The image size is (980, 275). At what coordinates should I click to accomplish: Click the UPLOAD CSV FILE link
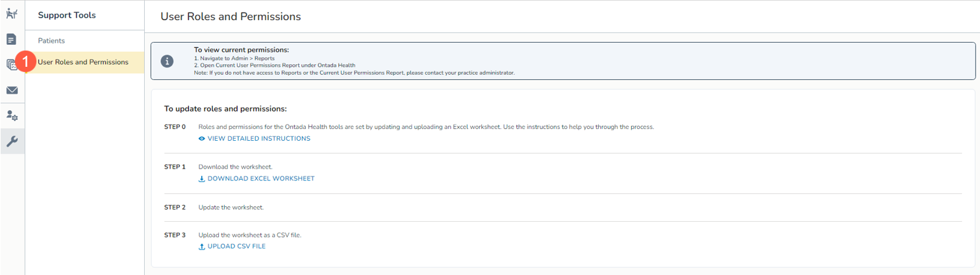(236, 246)
